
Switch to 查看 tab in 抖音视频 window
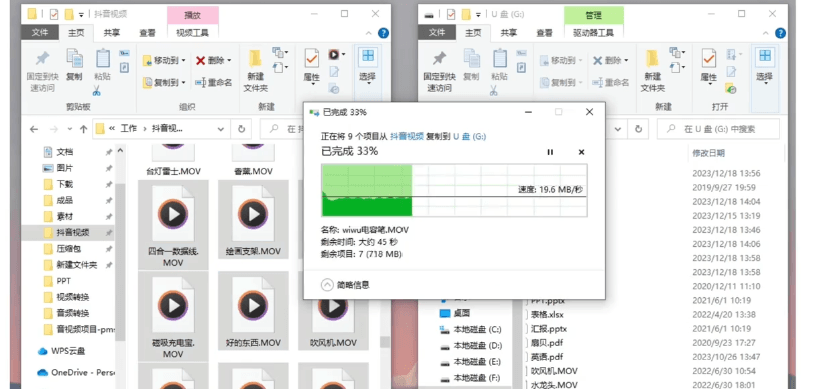tap(147, 33)
